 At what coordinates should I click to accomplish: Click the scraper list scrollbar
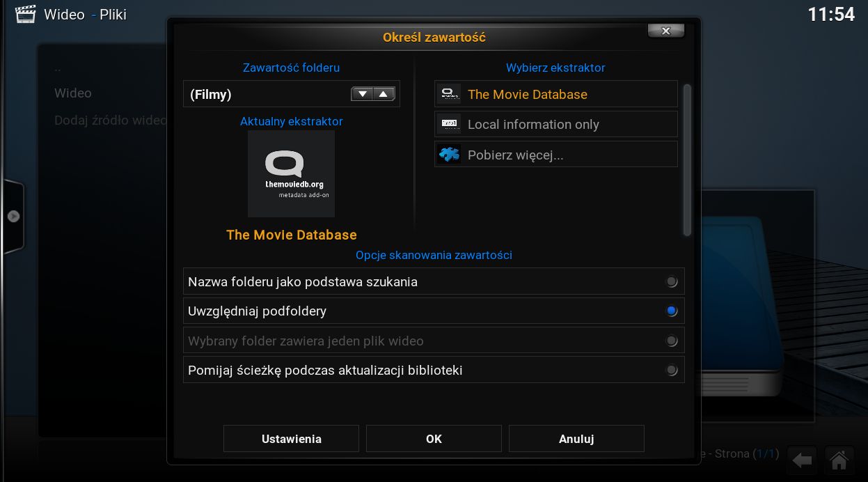coord(687,160)
